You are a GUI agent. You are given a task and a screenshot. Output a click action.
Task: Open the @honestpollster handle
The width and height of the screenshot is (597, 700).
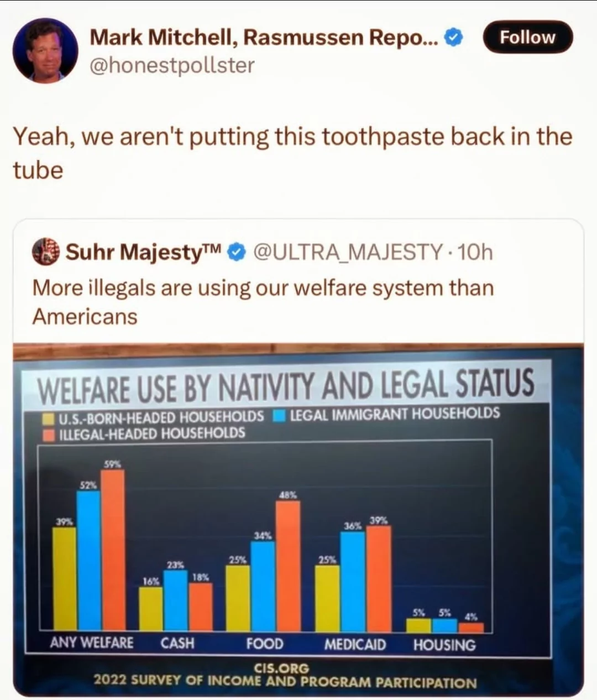[172, 65]
